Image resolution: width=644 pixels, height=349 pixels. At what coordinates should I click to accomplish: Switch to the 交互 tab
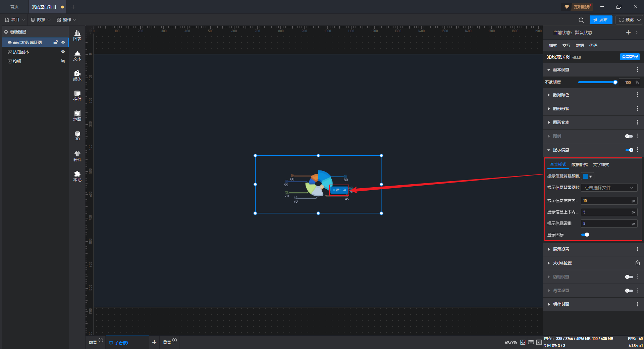click(566, 45)
